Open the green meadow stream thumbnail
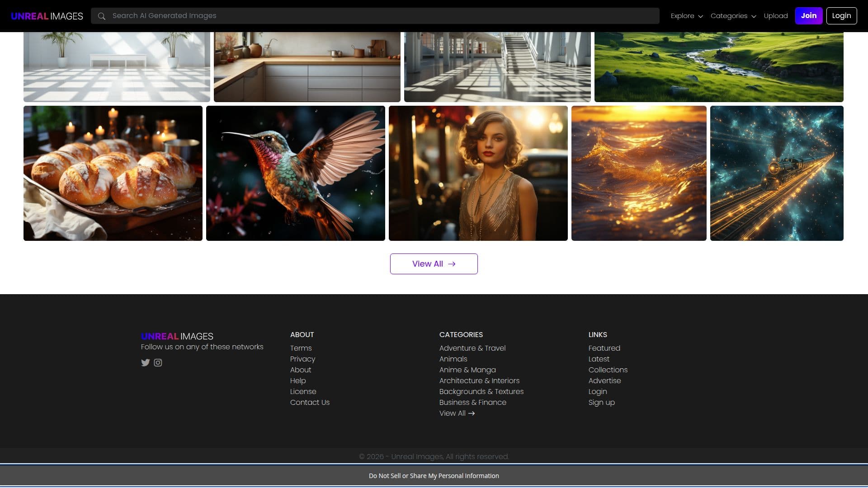Viewport: 868px width, 488px height. [719, 67]
